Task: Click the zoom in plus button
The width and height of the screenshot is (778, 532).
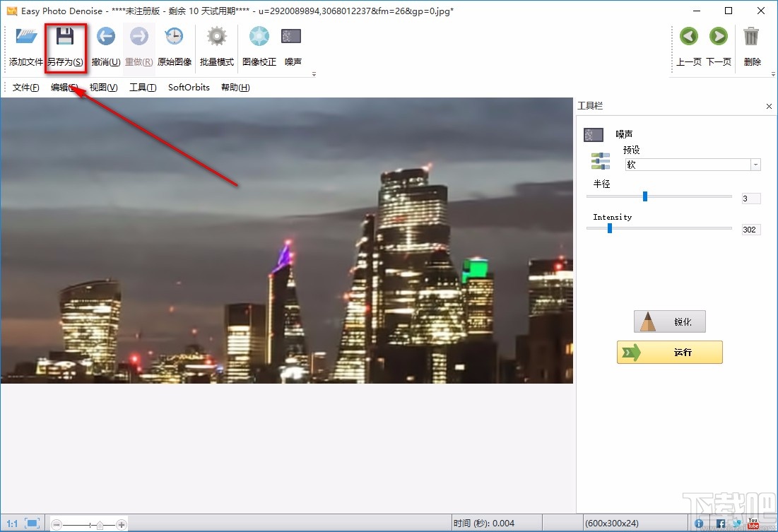Action: coord(121,524)
